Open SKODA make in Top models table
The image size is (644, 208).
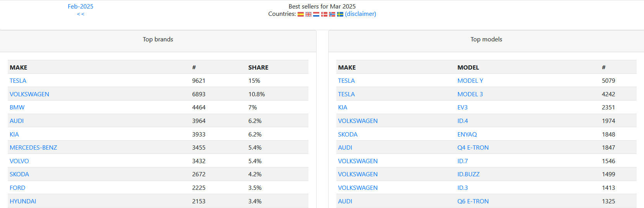tap(348, 134)
